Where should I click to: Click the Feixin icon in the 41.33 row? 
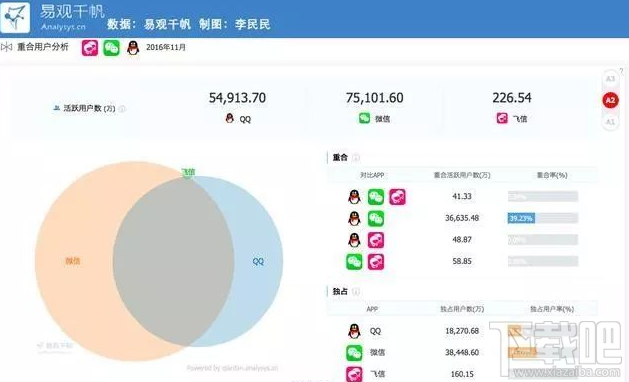397,197
